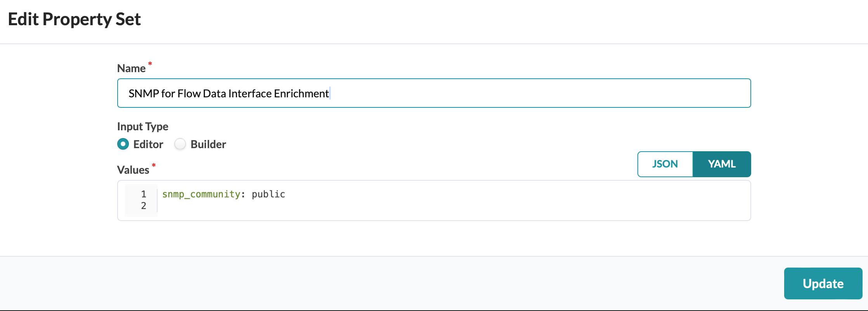The width and height of the screenshot is (868, 311).
Task: Click the red asterisk beside Name label
Action: click(x=150, y=64)
